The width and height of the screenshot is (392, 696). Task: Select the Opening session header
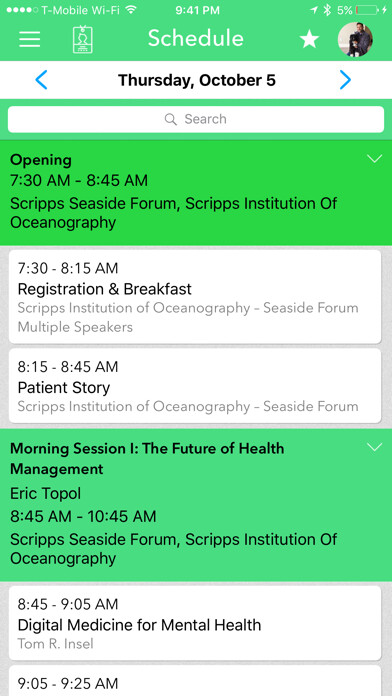[x=196, y=192]
